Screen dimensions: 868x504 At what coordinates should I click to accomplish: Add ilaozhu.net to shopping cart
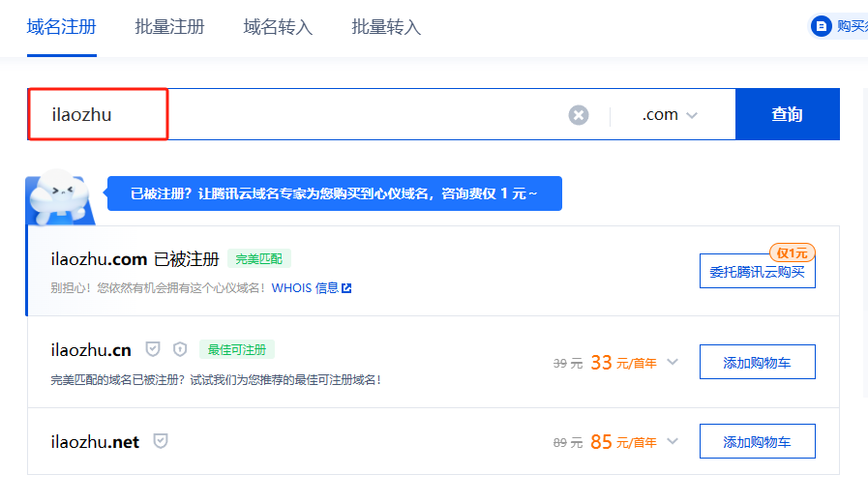(x=758, y=441)
